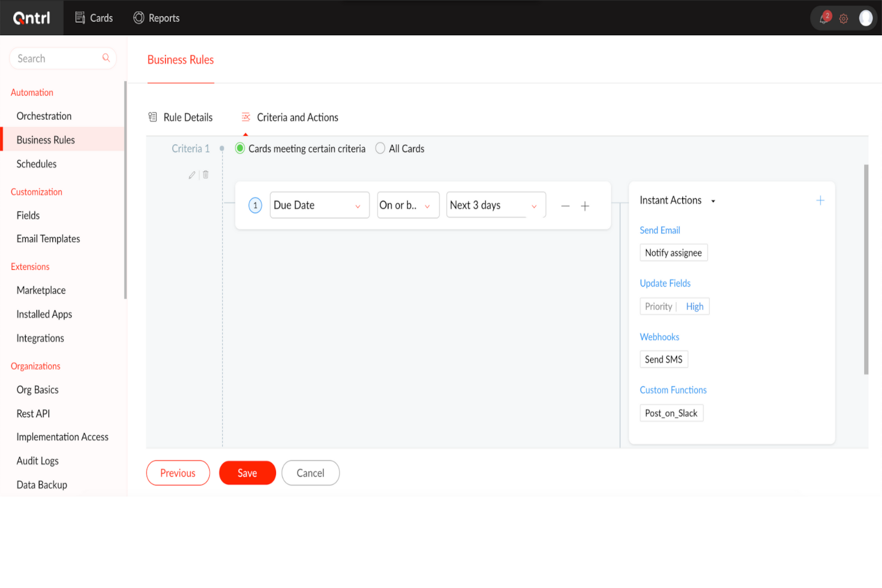Open Marketplace under Extensions
Viewport: 882px width, 588px height.
pos(41,290)
